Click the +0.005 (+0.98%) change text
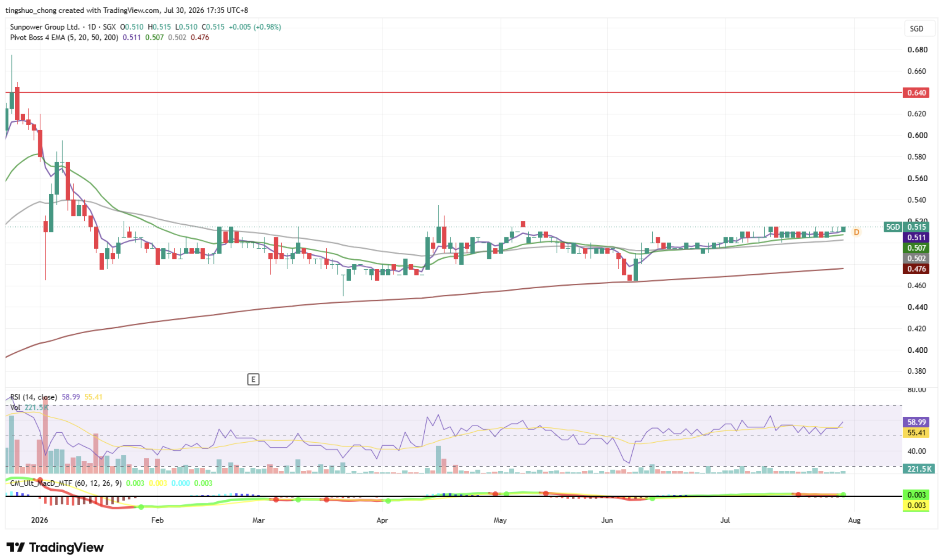Image resolution: width=946 pixels, height=560 pixels. (x=255, y=27)
